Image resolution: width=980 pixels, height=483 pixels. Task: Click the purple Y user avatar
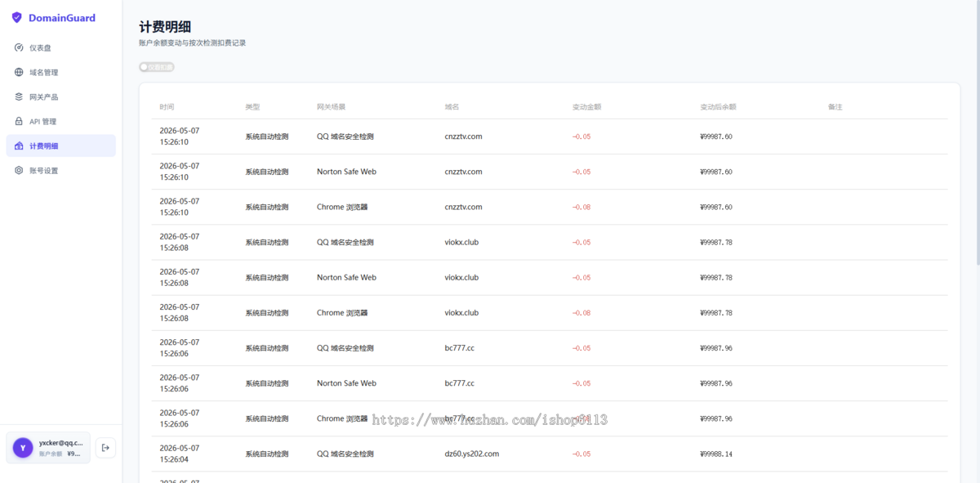click(x=23, y=447)
